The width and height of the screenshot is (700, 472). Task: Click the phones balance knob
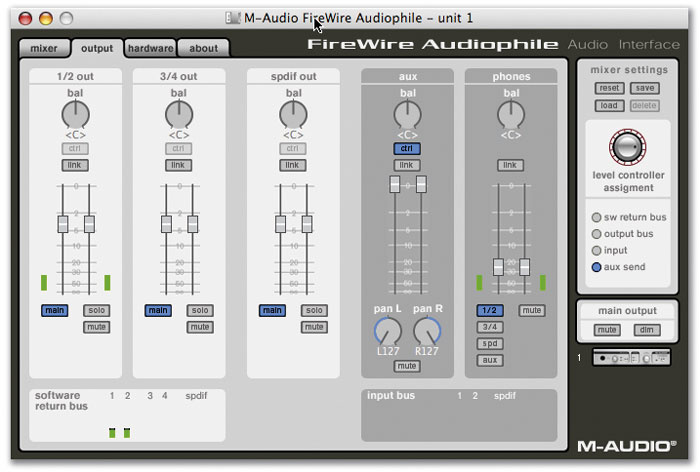(x=511, y=114)
